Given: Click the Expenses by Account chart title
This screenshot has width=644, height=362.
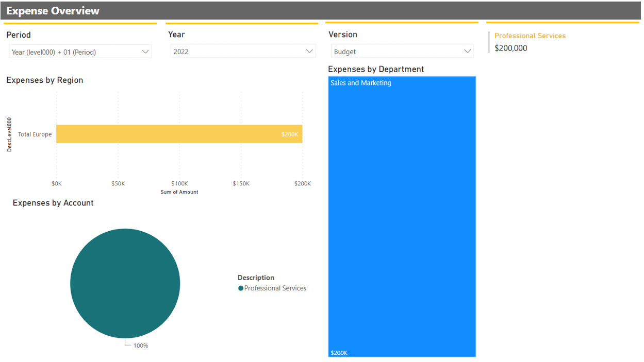Looking at the screenshot, I should [53, 203].
